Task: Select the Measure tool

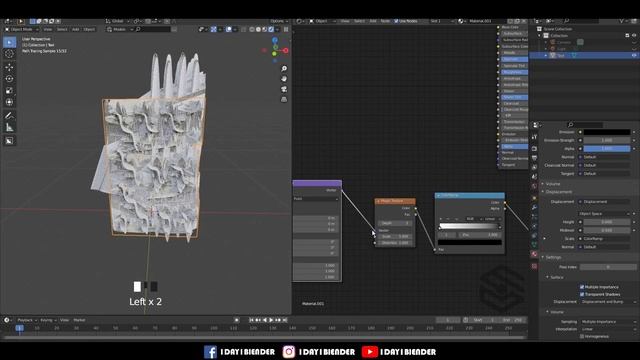Action: (9, 128)
